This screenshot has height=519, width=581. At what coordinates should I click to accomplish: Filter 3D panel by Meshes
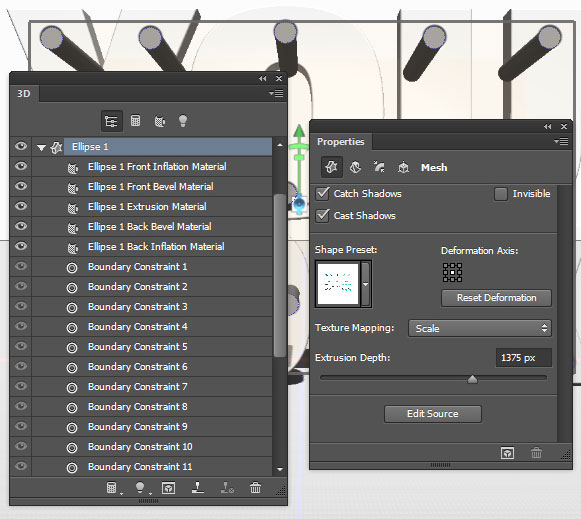coord(136,120)
